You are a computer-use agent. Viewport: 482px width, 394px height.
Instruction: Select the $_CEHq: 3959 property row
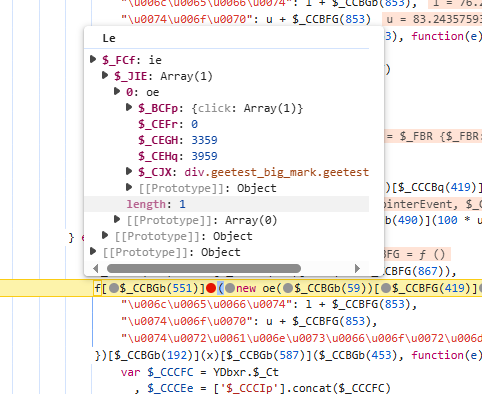(x=226, y=156)
